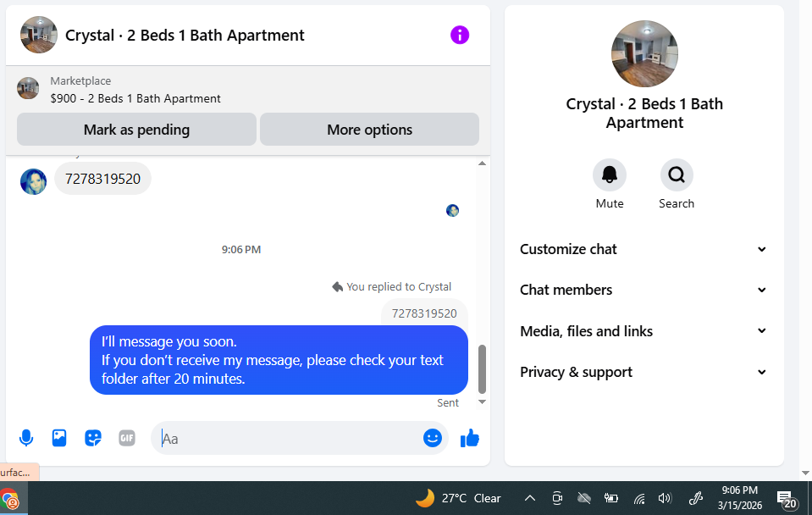Expand Media, files and links section

(x=644, y=331)
